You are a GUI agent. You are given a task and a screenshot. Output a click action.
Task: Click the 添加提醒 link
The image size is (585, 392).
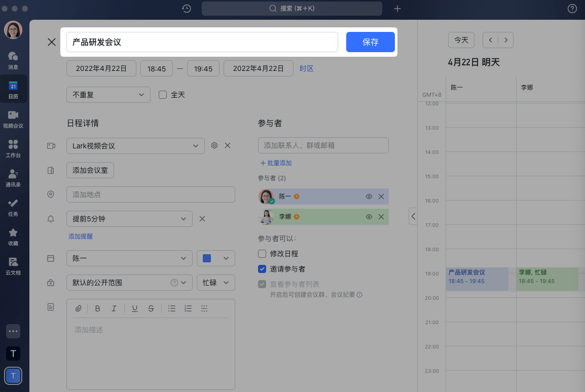(81, 236)
